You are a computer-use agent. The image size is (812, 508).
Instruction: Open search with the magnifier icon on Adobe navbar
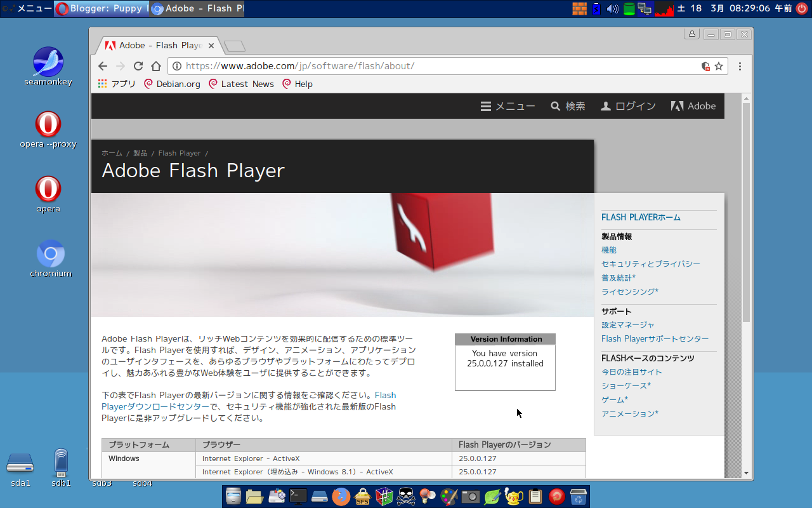pyautogui.click(x=555, y=106)
